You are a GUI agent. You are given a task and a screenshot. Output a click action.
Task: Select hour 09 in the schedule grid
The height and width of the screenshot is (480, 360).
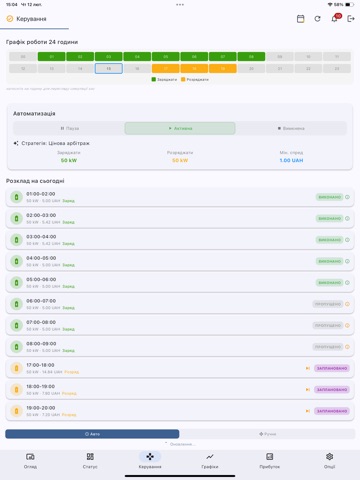[280, 57]
